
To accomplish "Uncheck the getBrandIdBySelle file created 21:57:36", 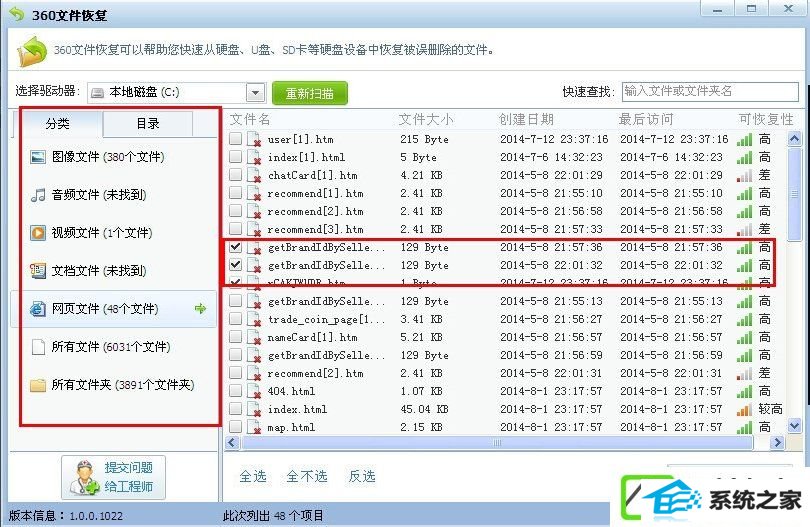I will 236,246.
